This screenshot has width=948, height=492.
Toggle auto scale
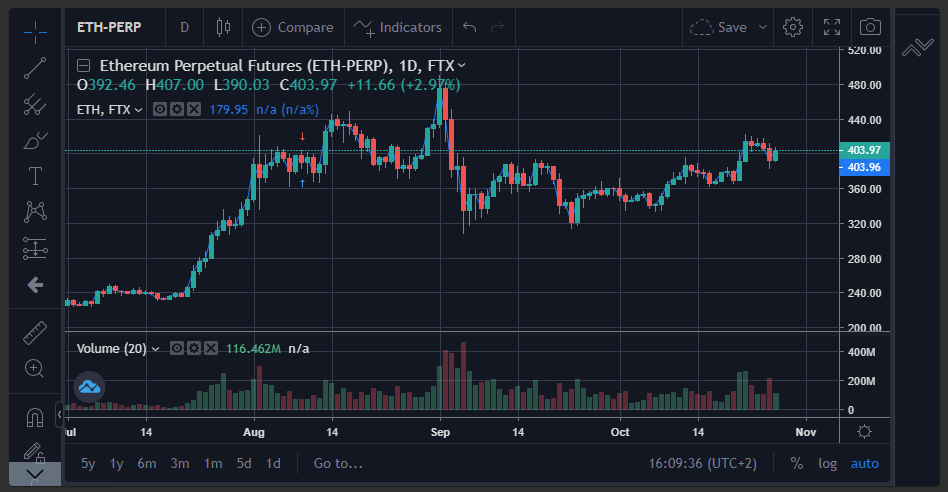[865, 464]
